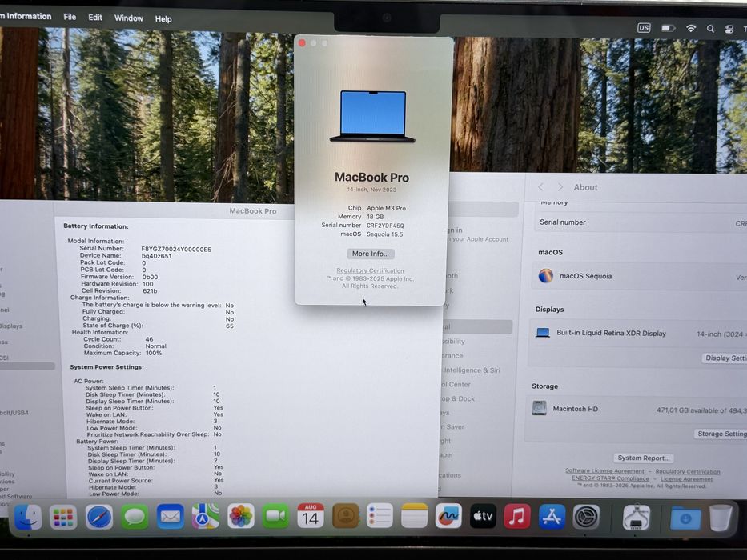
Task: Click the State of Charge value 65
Action: [x=230, y=326]
